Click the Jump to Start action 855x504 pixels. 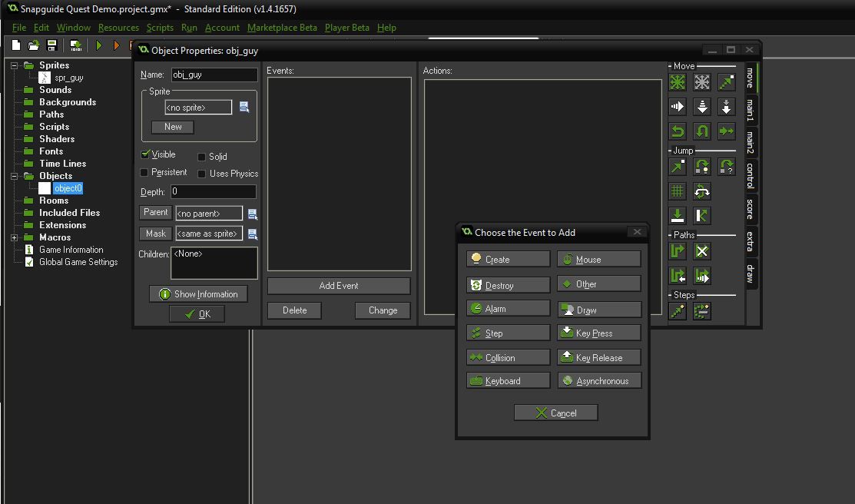(701, 168)
